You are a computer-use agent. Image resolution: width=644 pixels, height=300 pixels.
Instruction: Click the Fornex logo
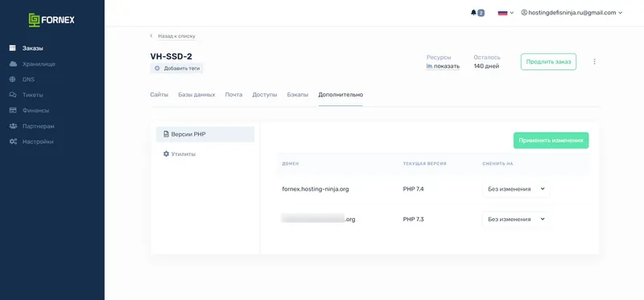tap(52, 19)
